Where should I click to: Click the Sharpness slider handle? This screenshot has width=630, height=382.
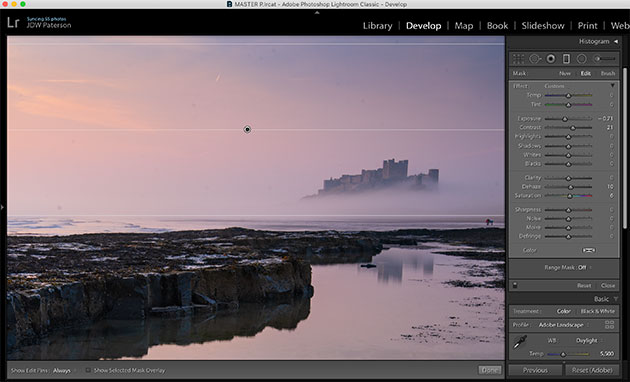568,210
